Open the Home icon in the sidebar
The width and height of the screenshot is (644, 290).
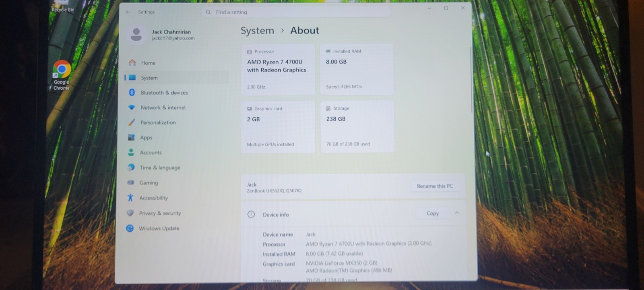pos(132,63)
